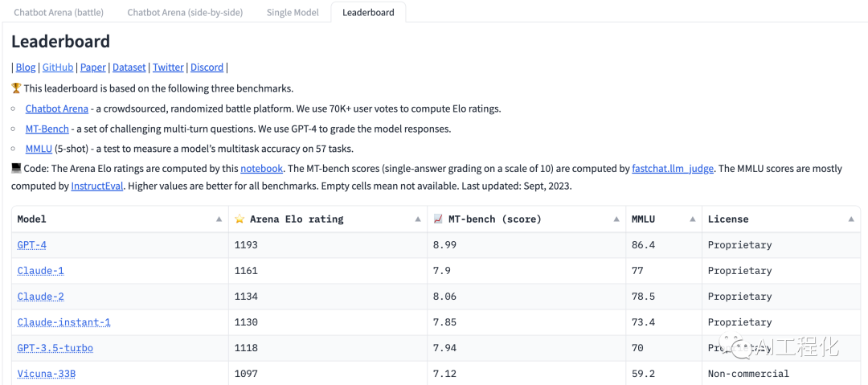The height and width of the screenshot is (385, 868).
Task: Open Vicuna-33B model link
Action: click(x=47, y=374)
